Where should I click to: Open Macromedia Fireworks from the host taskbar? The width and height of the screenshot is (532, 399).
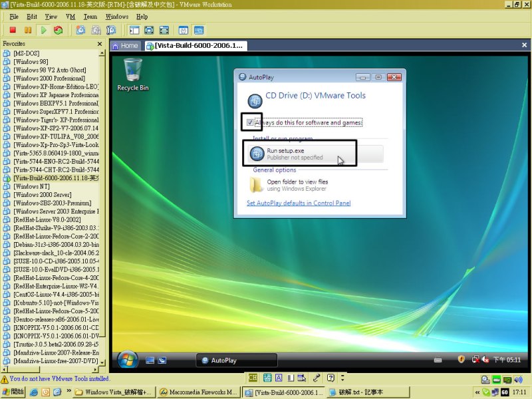198,392
